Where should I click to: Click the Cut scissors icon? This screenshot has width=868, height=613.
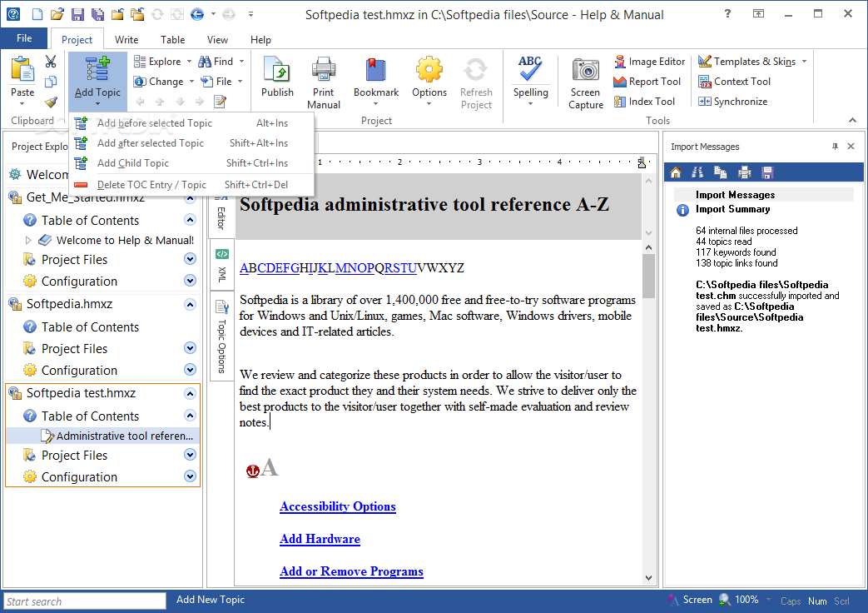pos(51,62)
